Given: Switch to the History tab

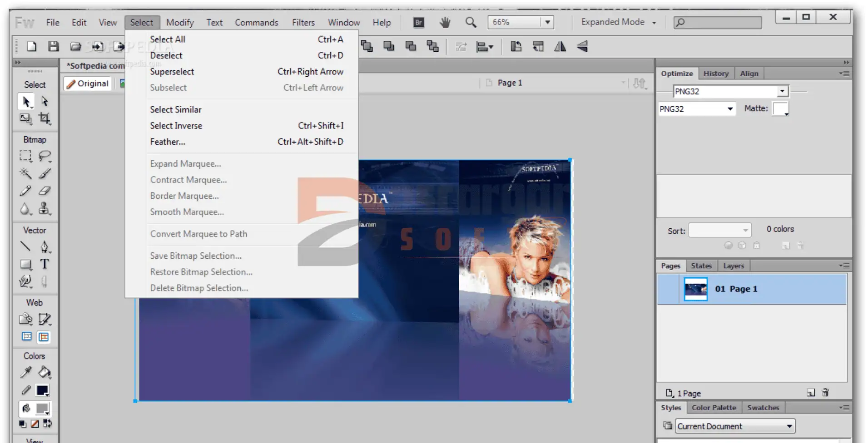Looking at the screenshot, I should click(716, 74).
